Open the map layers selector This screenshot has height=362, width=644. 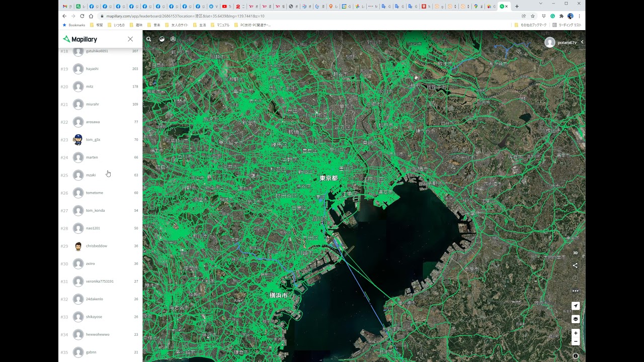576,319
